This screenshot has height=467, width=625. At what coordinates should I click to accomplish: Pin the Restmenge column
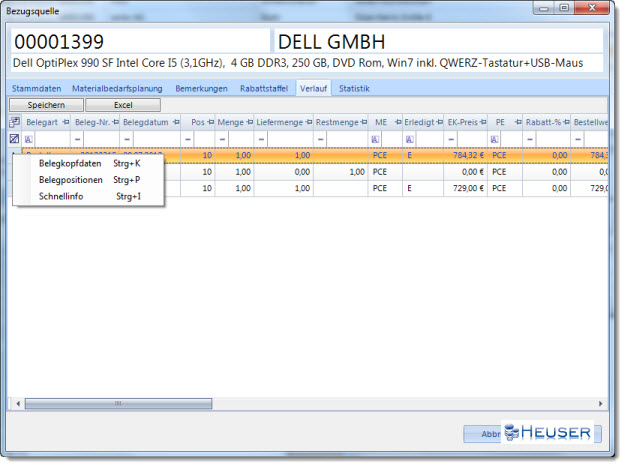click(x=364, y=122)
